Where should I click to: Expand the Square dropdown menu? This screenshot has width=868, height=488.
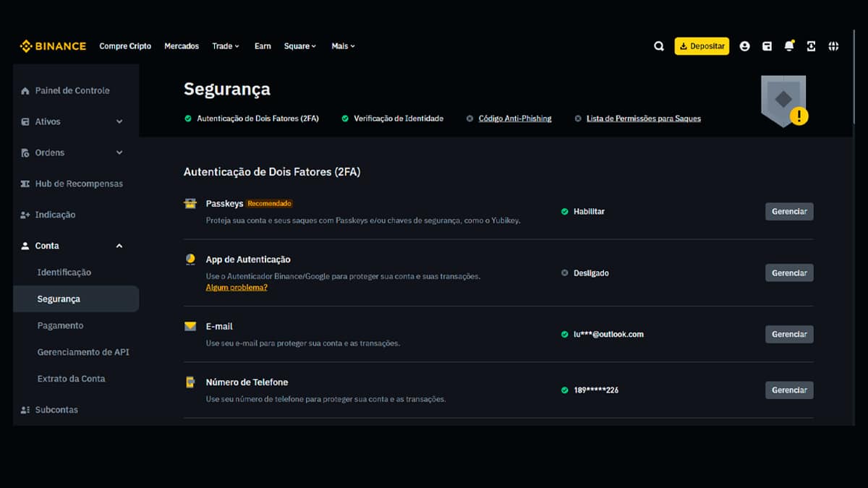[x=300, y=46]
